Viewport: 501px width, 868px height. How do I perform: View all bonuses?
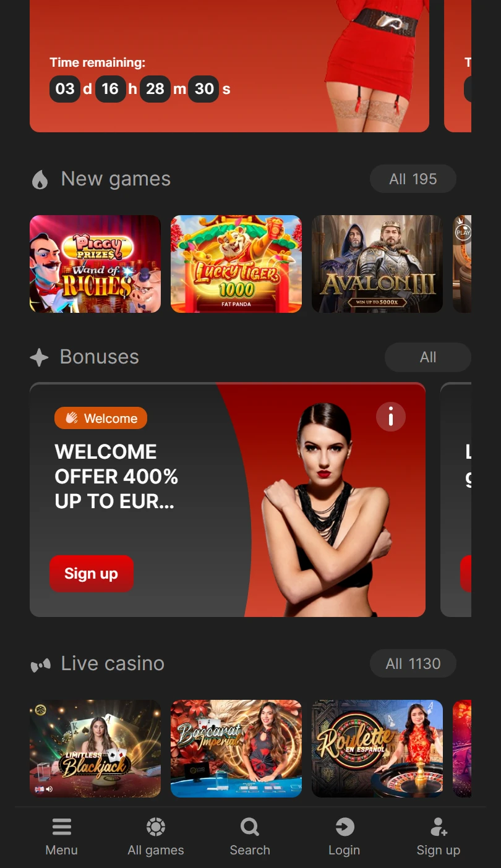[x=428, y=357]
